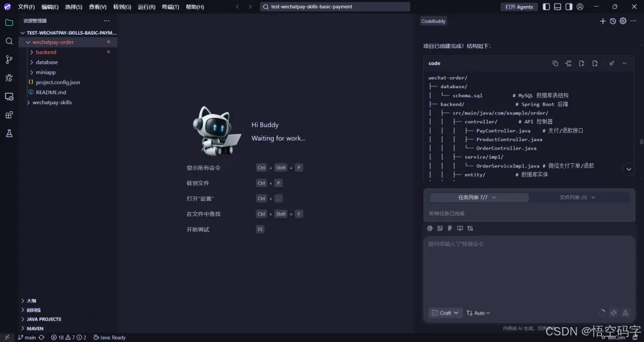Open the Run and Debug view
644x342 pixels.
click(x=9, y=78)
